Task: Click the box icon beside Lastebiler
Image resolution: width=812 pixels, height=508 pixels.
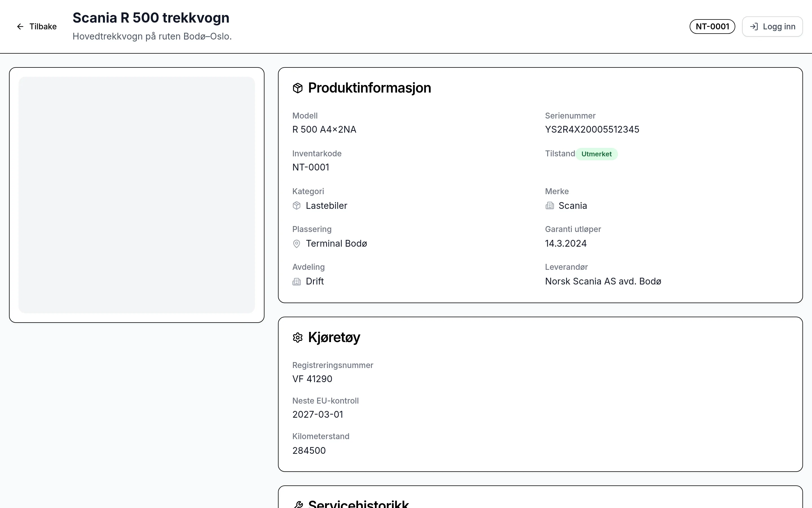Action: [x=297, y=206]
